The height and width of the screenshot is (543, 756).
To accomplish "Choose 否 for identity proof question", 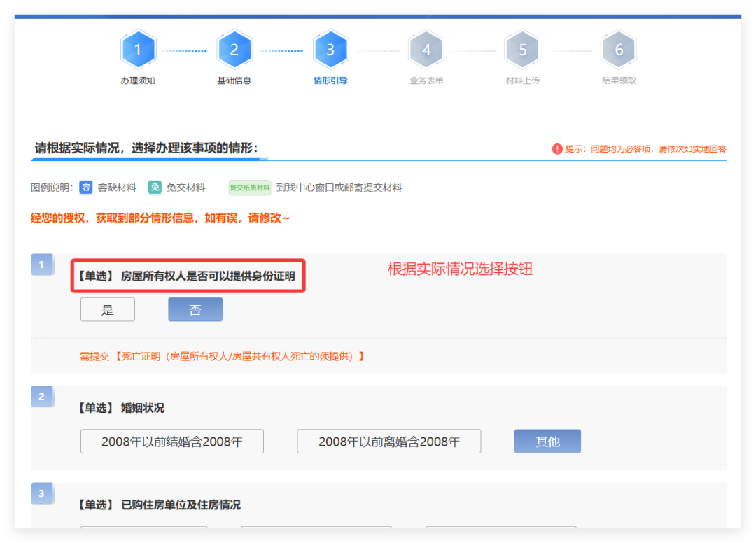I will (x=195, y=310).
